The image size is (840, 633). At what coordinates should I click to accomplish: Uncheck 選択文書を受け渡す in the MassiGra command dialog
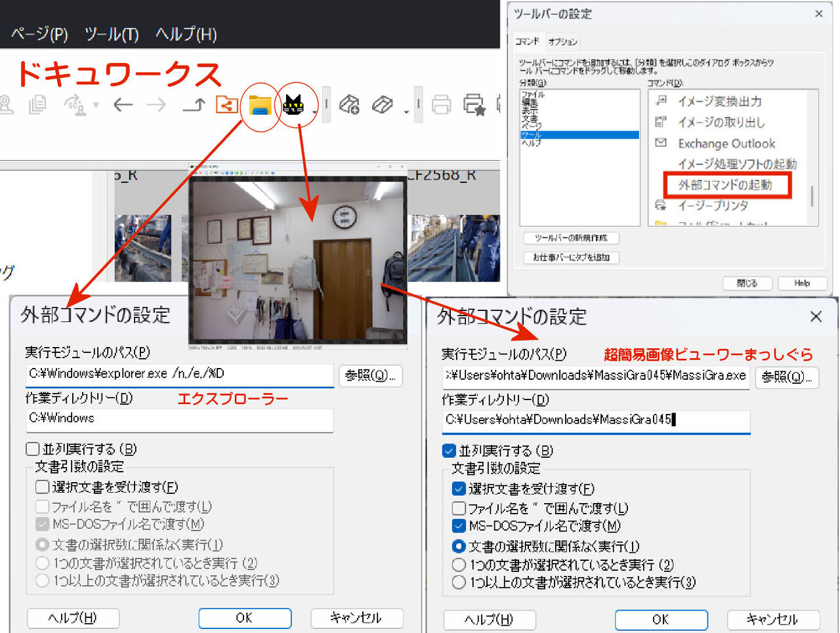point(459,489)
